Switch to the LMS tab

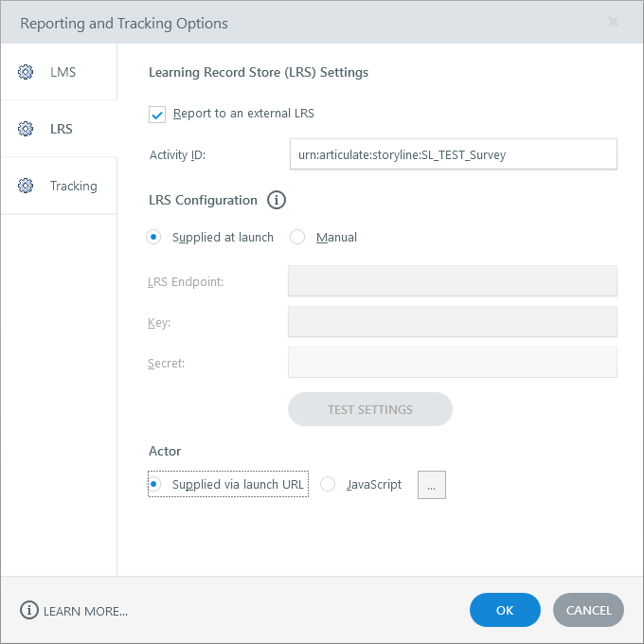[x=63, y=72]
